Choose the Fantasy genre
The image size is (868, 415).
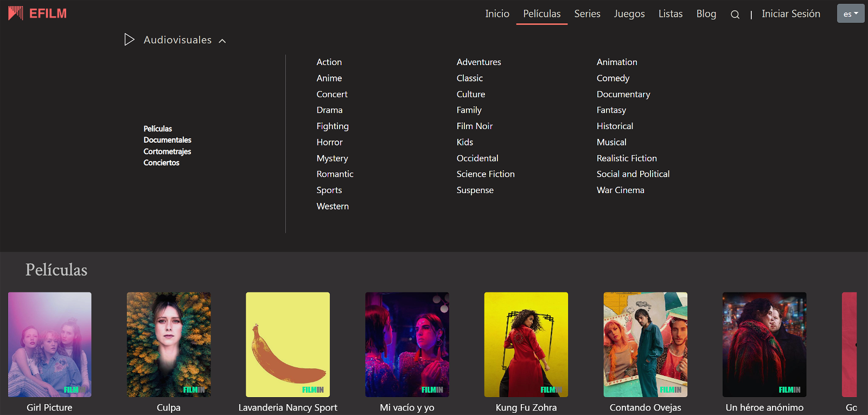coord(611,110)
